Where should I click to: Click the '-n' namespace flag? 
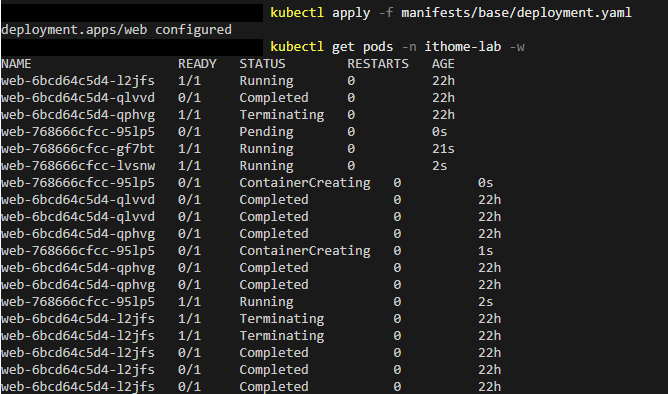coord(409,47)
